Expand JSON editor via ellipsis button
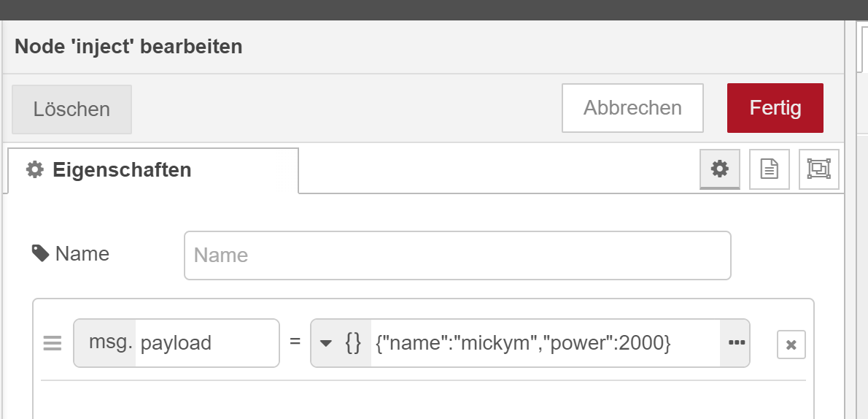868x419 pixels. click(736, 343)
